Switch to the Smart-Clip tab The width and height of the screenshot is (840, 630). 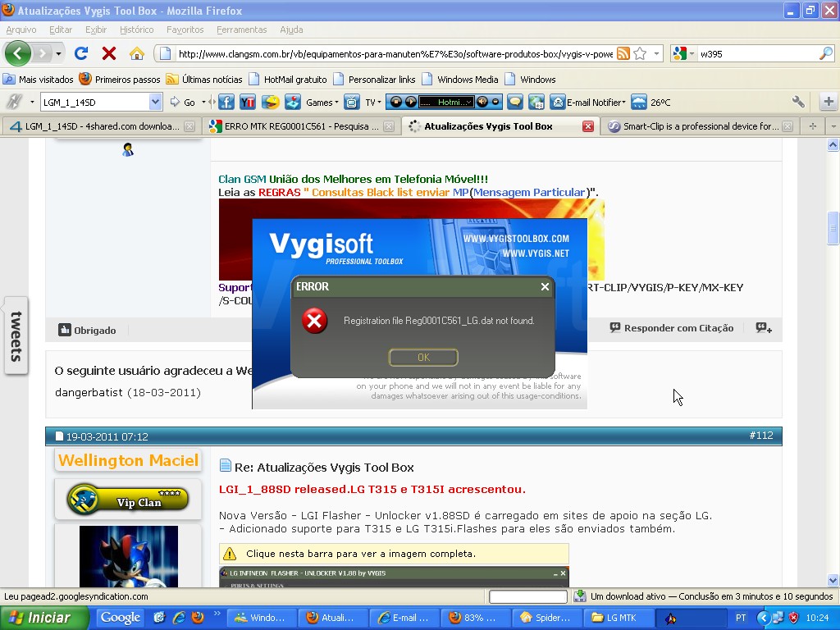[x=700, y=126]
